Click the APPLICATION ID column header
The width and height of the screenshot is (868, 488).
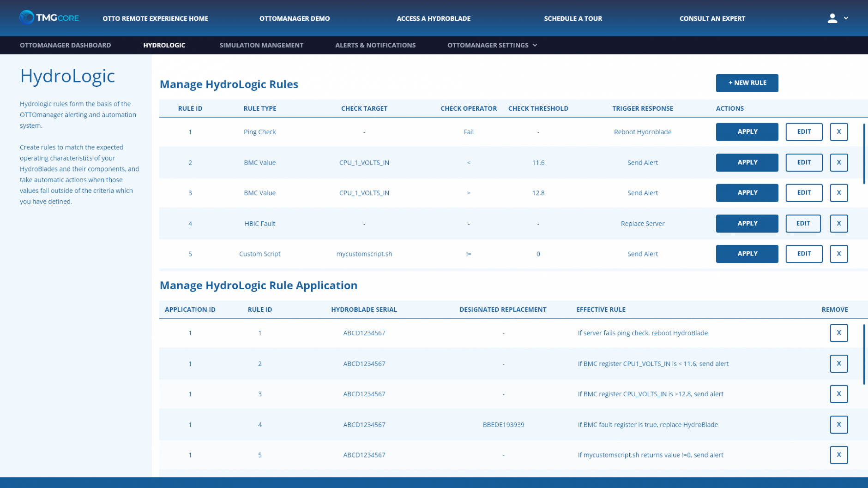point(190,309)
